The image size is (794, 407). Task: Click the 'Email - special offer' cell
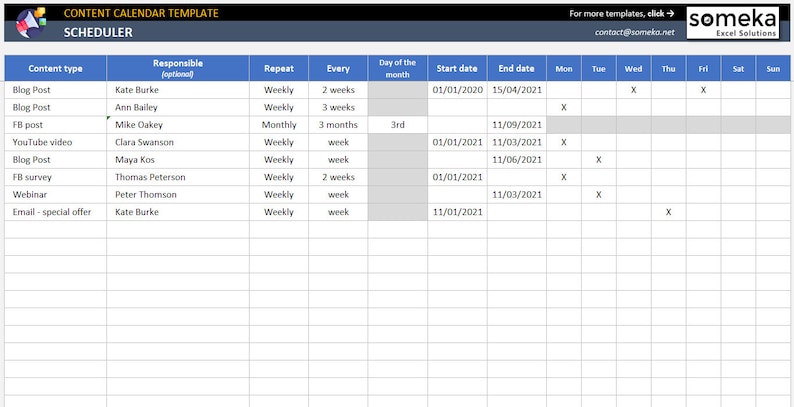(56, 212)
